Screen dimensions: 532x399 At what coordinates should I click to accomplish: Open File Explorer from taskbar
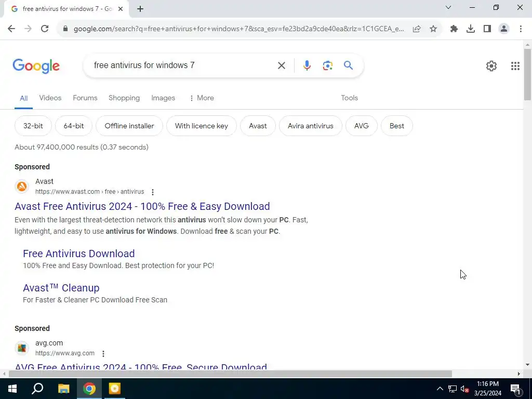pos(63,389)
